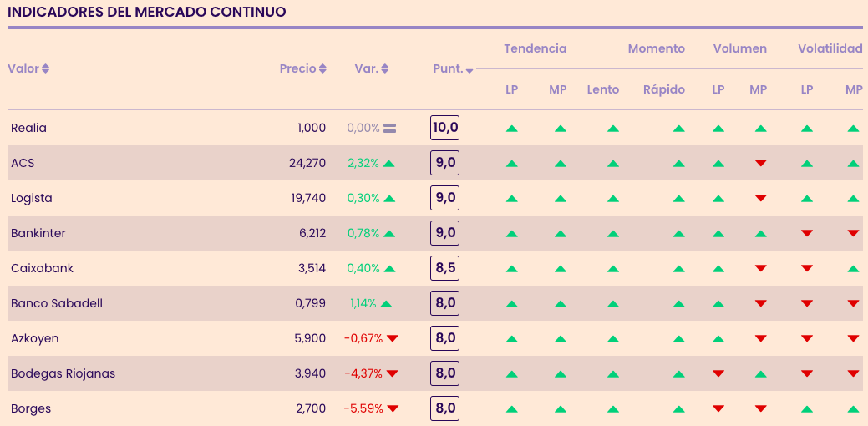Click the red arrow beside Borges -5,59%

point(393,408)
